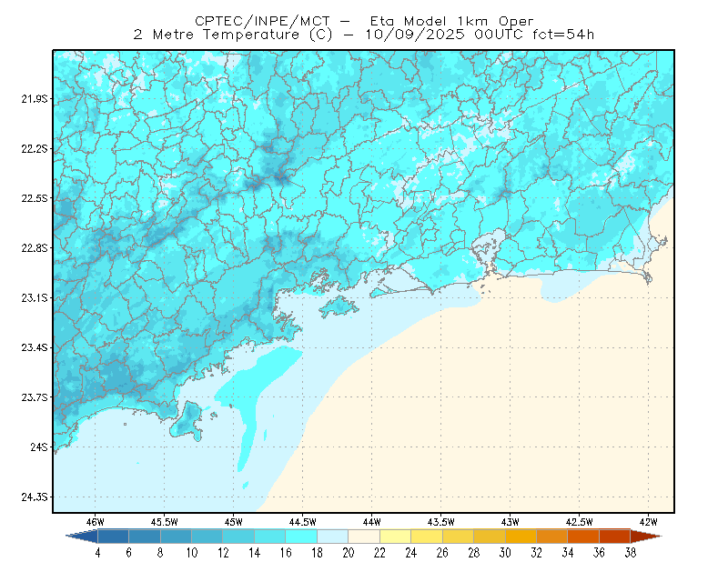Select the 21.9S latitude tick label

(x=34, y=98)
